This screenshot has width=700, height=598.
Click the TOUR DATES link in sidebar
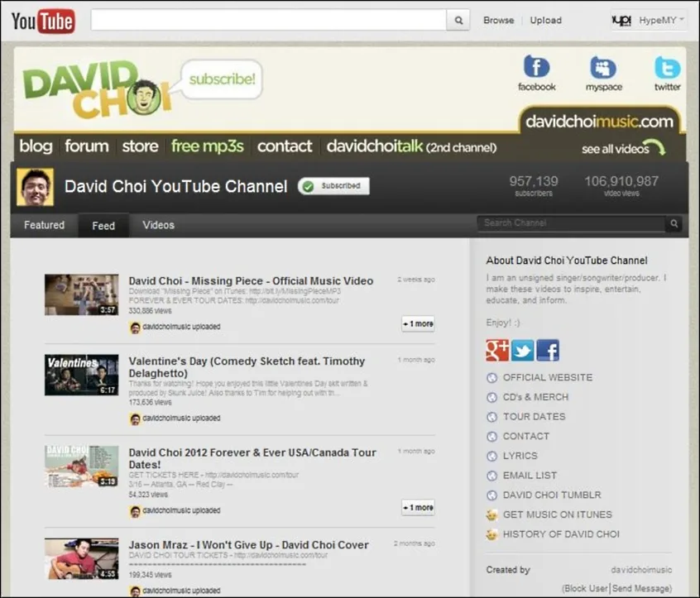pos(534,416)
